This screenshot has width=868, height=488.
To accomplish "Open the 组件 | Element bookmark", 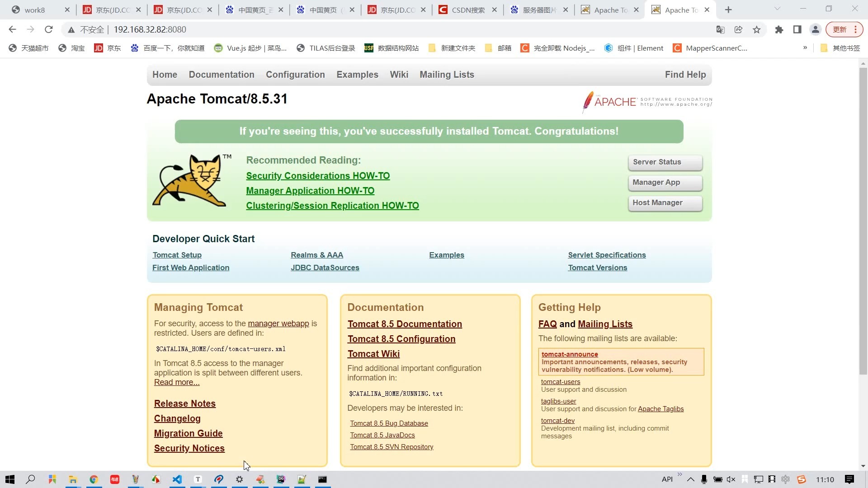I will pos(634,48).
